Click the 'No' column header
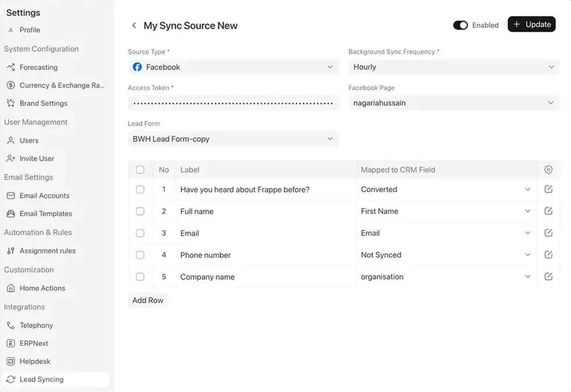The width and height of the screenshot is (571, 392). pos(163,170)
